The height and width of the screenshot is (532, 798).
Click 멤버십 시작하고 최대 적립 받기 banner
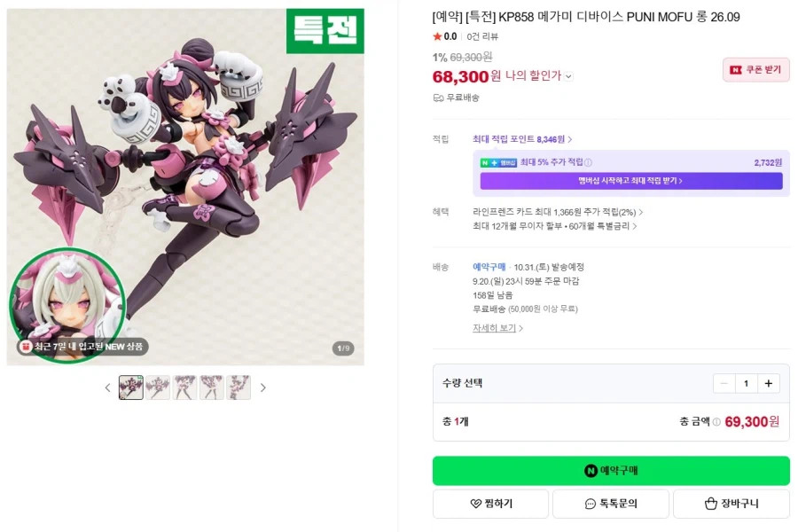pyautogui.click(x=630, y=181)
